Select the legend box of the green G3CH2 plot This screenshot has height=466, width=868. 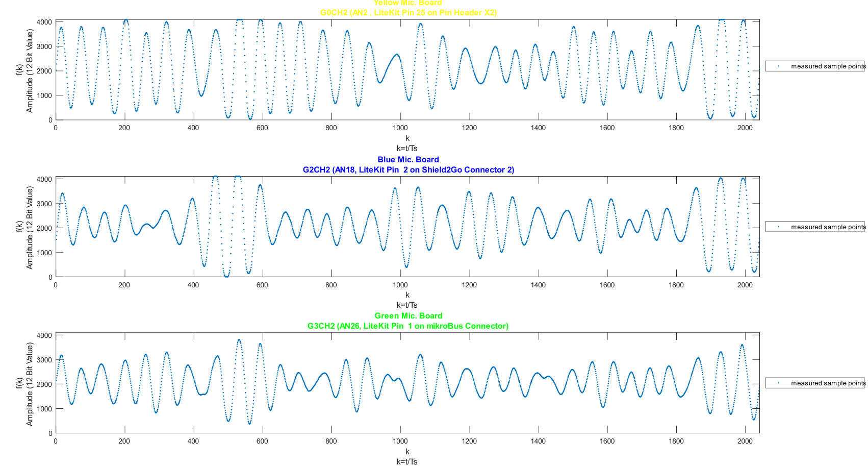point(815,383)
